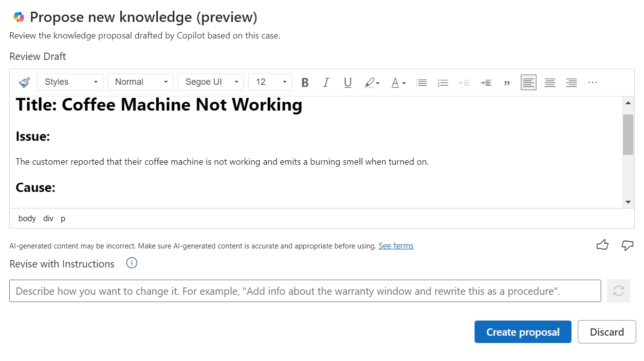Open the toolbar more options ellipsis

[x=592, y=82]
